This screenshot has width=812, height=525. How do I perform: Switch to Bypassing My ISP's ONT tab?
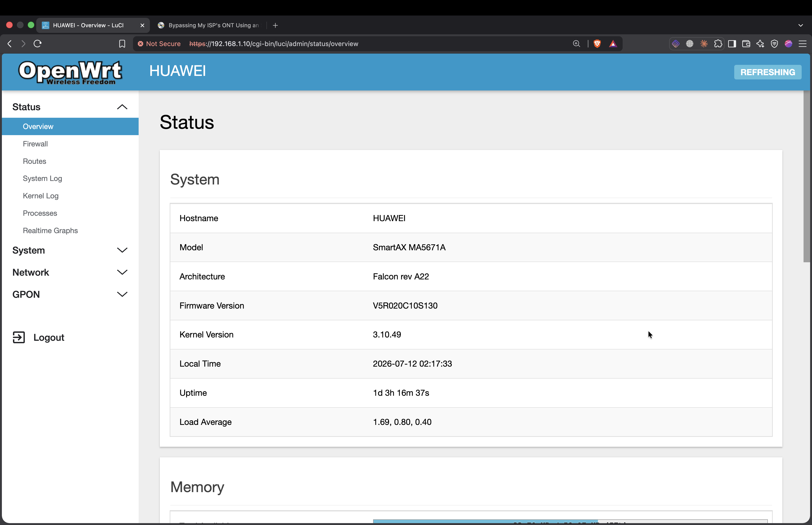[209, 25]
